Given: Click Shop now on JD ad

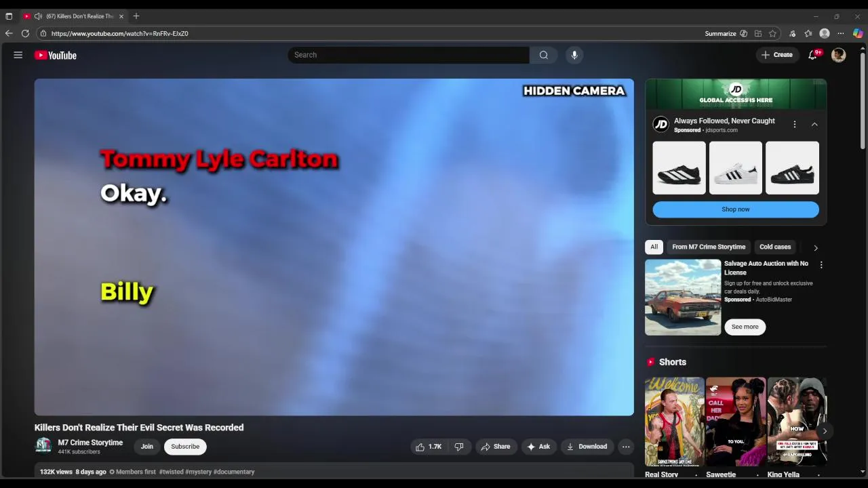Looking at the screenshot, I should pos(736,209).
